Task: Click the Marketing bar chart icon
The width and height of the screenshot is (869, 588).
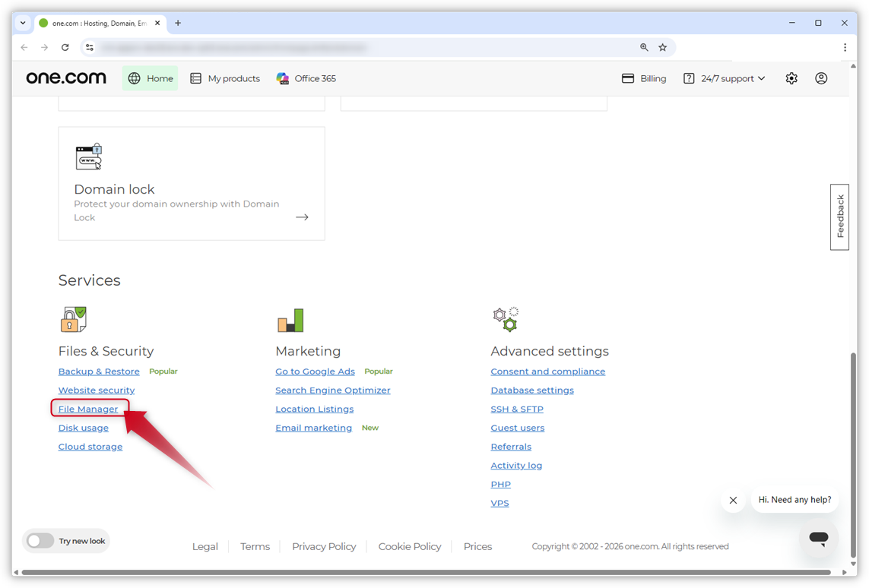Action: point(291,320)
